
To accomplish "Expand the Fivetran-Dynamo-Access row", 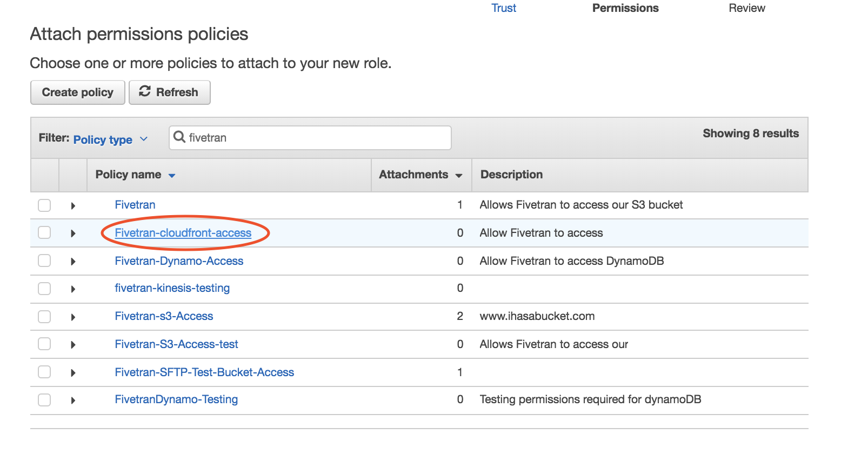I will (73, 262).
